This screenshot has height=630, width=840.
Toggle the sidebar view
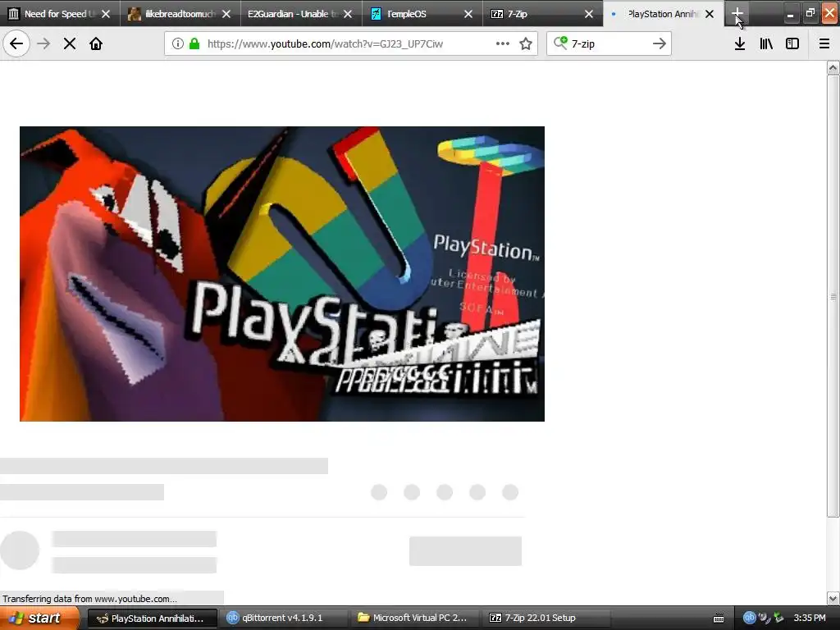click(x=792, y=43)
